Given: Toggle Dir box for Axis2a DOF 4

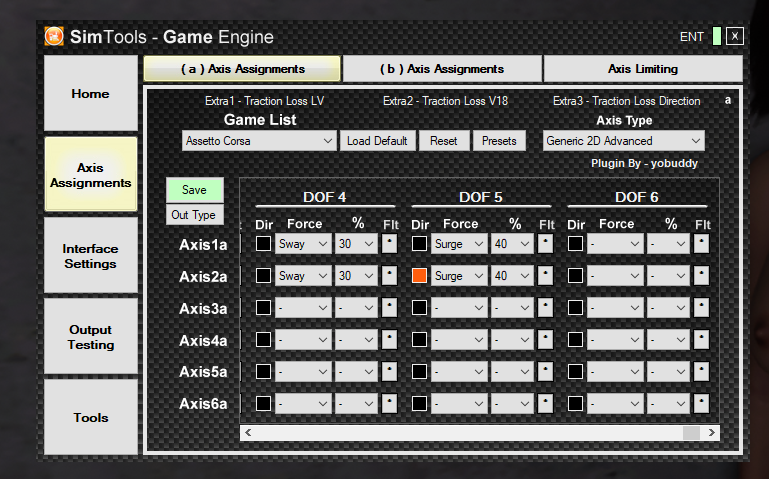Looking at the screenshot, I should (263, 276).
